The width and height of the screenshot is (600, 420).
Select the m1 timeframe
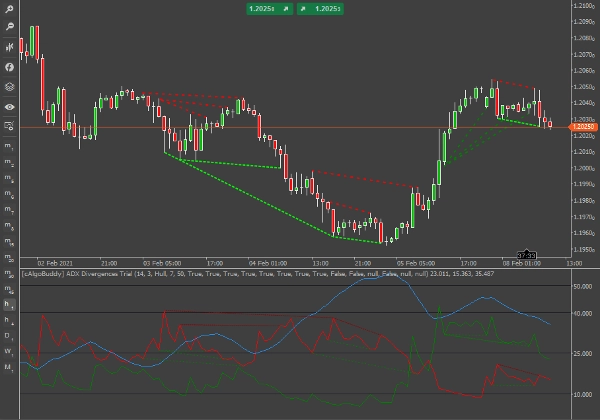pyautogui.click(x=9, y=147)
